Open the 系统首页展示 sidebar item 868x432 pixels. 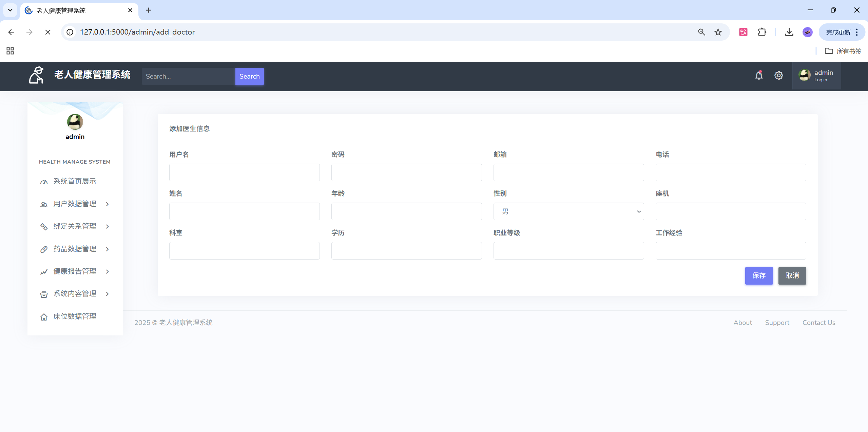(x=75, y=181)
